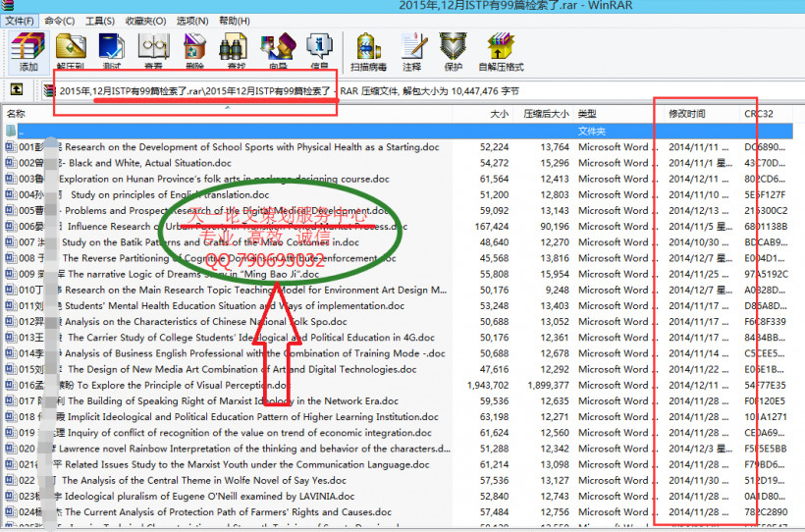Viewport: 805px width, 532px height.
Task: Sort files by 大小 column header
Action: [x=499, y=114]
